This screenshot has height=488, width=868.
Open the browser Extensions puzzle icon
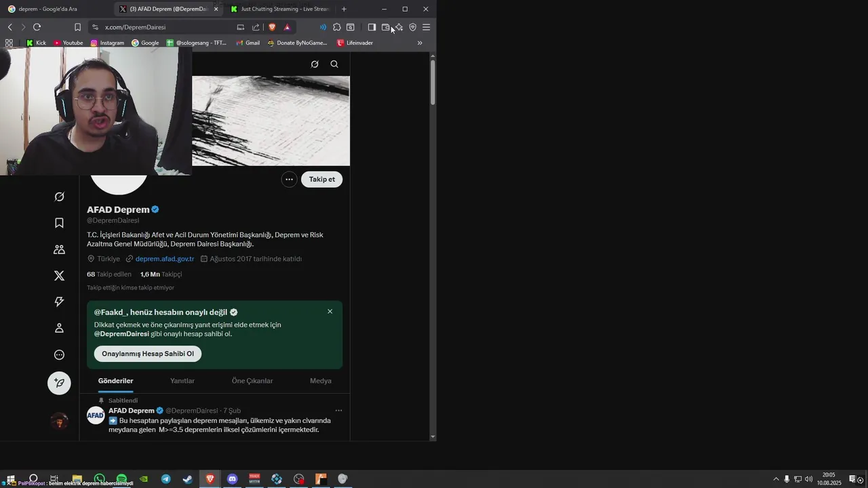click(x=336, y=27)
